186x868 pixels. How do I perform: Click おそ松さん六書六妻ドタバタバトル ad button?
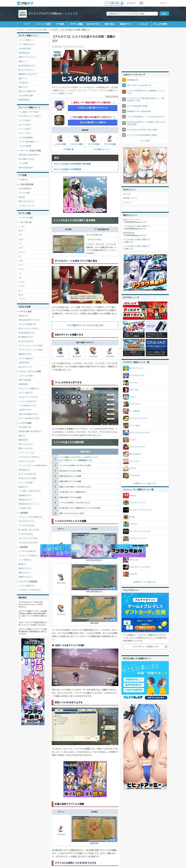[x=93, y=107]
